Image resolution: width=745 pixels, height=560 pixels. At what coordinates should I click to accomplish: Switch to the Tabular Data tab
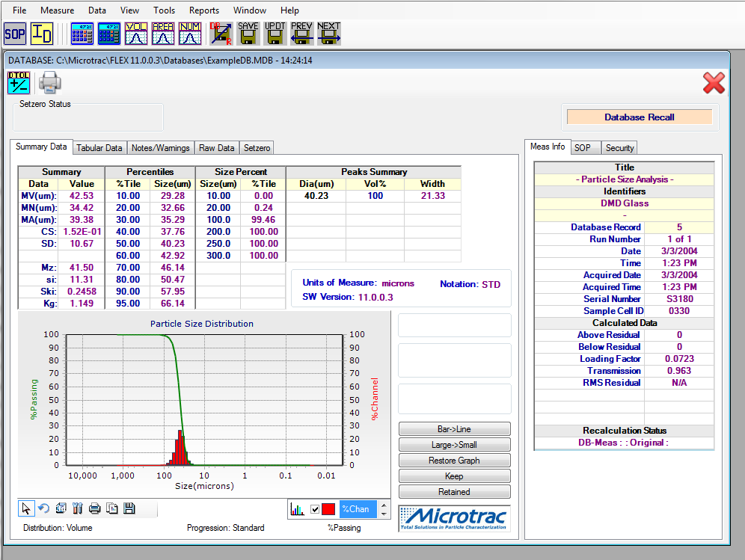pyautogui.click(x=99, y=148)
